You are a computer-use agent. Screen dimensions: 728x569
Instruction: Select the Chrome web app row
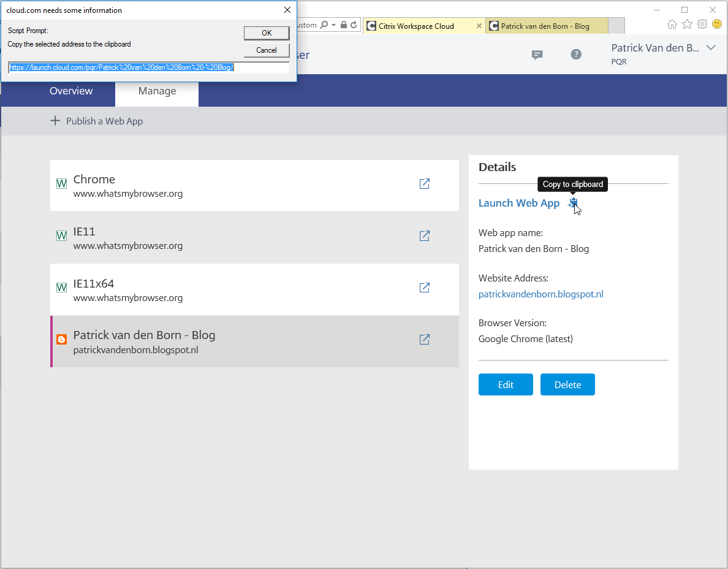(254, 185)
